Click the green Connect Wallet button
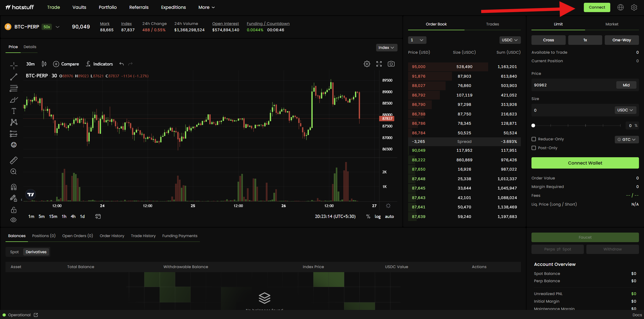 tap(585, 163)
